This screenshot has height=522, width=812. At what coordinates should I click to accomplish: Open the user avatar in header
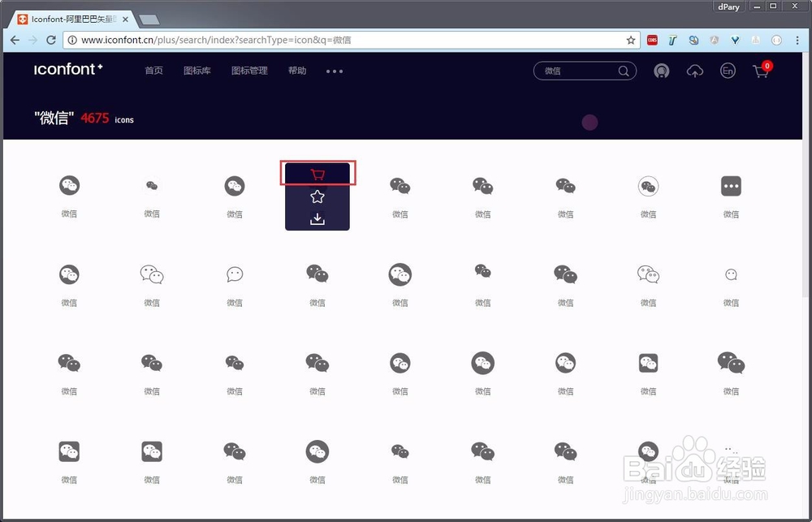pos(661,71)
